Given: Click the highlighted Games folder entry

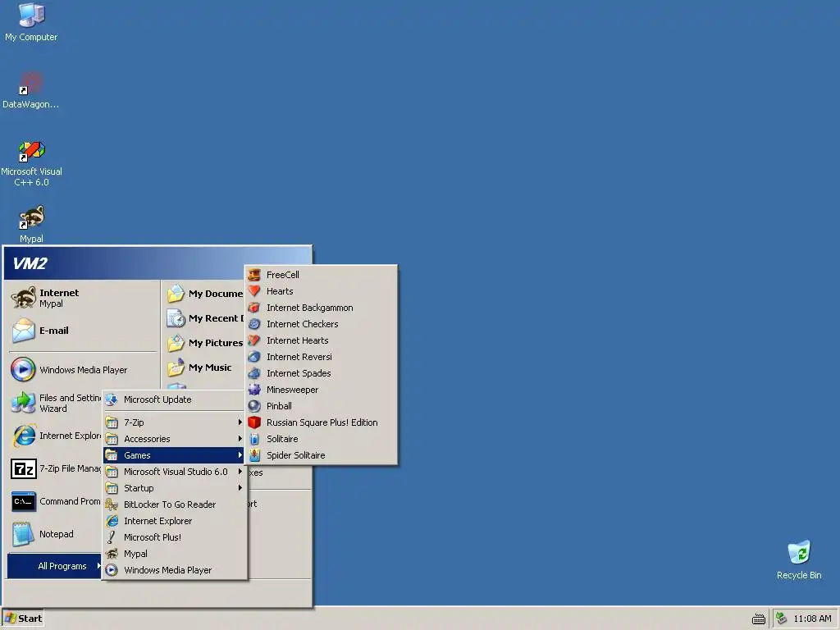Looking at the screenshot, I should click(175, 455).
